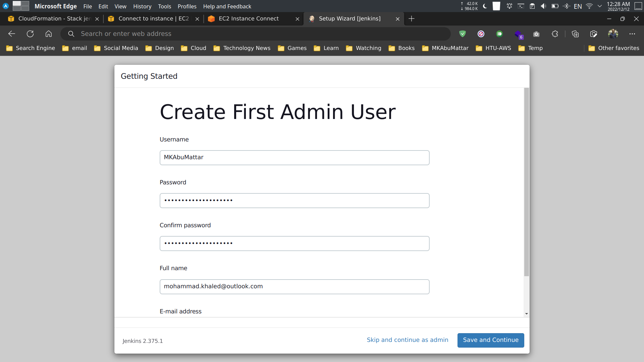Expand the system tray chevron
This screenshot has width=644, height=362.
600,6
